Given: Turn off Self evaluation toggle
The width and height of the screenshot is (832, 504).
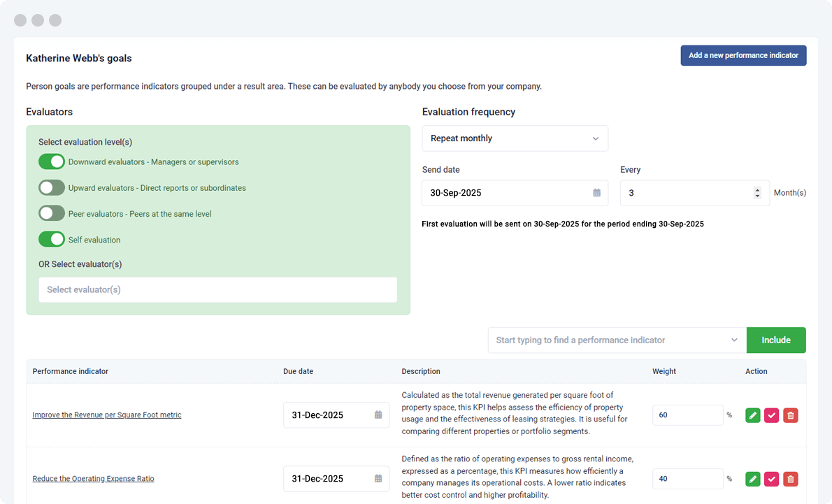Looking at the screenshot, I should [52, 240].
